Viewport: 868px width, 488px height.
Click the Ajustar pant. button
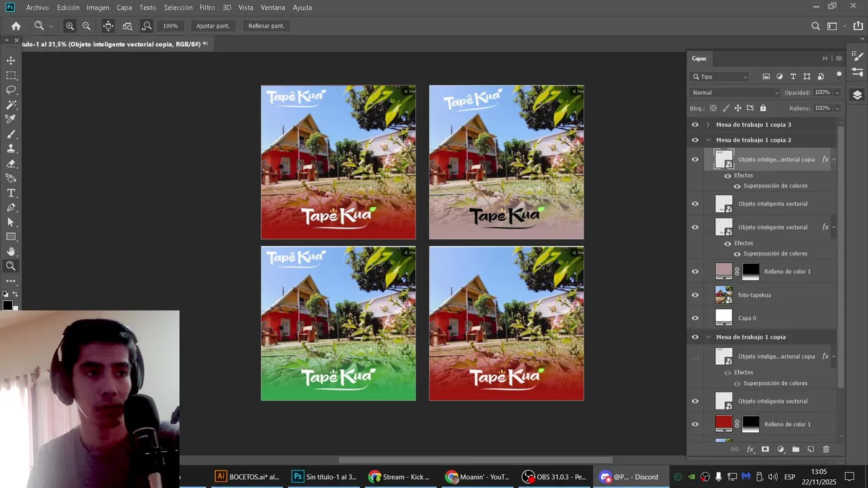tap(213, 26)
